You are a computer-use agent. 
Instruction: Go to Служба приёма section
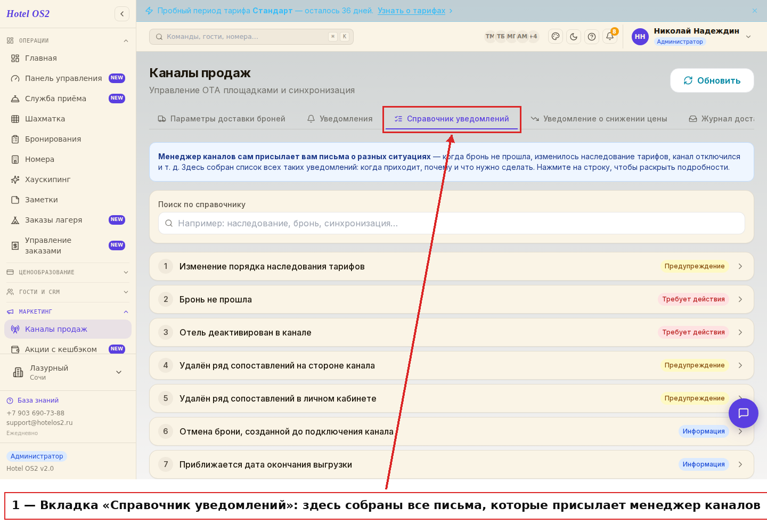[68, 99]
